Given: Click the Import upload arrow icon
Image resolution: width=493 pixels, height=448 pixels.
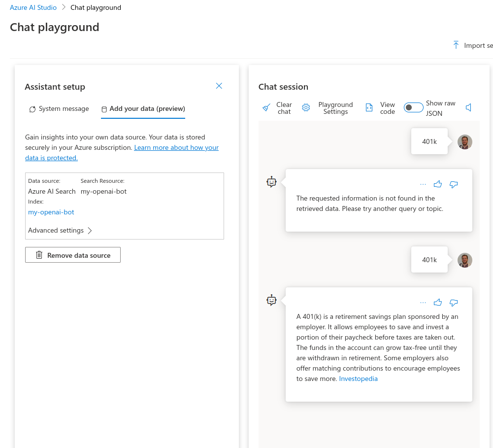Looking at the screenshot, I should pyautogui.click(x=456, y=45).
